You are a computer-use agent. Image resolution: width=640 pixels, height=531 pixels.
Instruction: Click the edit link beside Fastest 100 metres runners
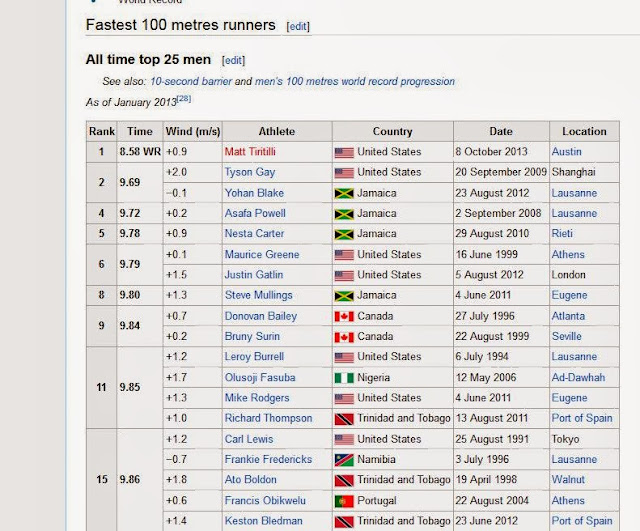[298, 27]
